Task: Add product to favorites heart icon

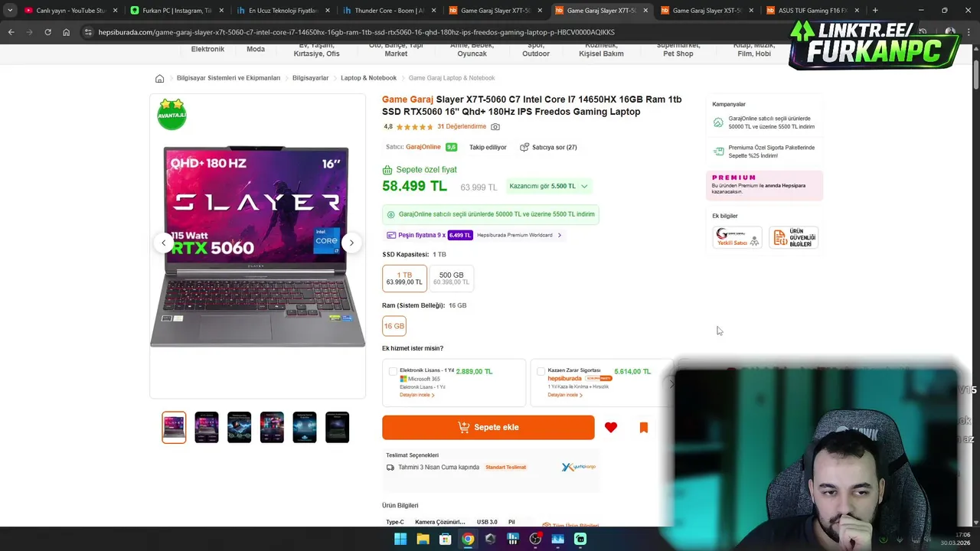Action: (610, 428)
